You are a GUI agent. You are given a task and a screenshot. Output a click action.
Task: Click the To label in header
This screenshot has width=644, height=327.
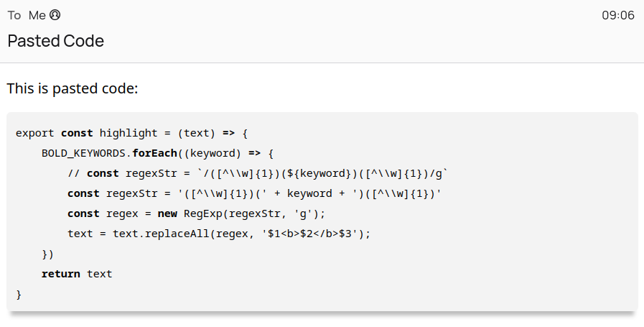(14, 15)
